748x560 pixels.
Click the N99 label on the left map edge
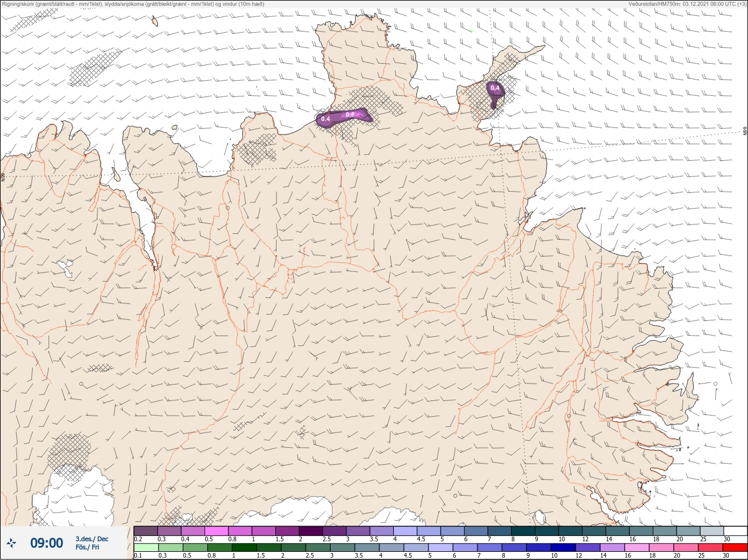pyautogui.click(x=3, y=177)
